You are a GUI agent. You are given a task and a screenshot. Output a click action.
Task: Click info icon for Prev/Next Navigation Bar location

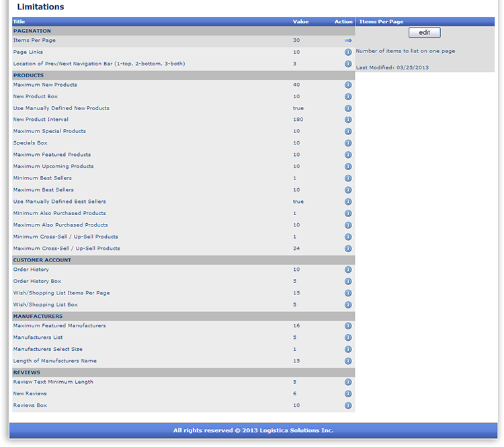coord(348,64)
